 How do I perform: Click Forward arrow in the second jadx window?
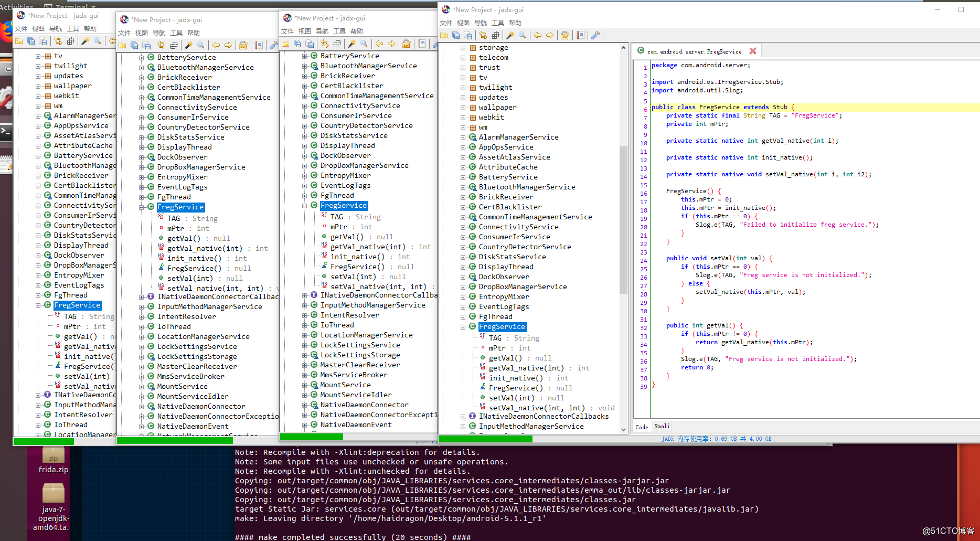[228, 45]
